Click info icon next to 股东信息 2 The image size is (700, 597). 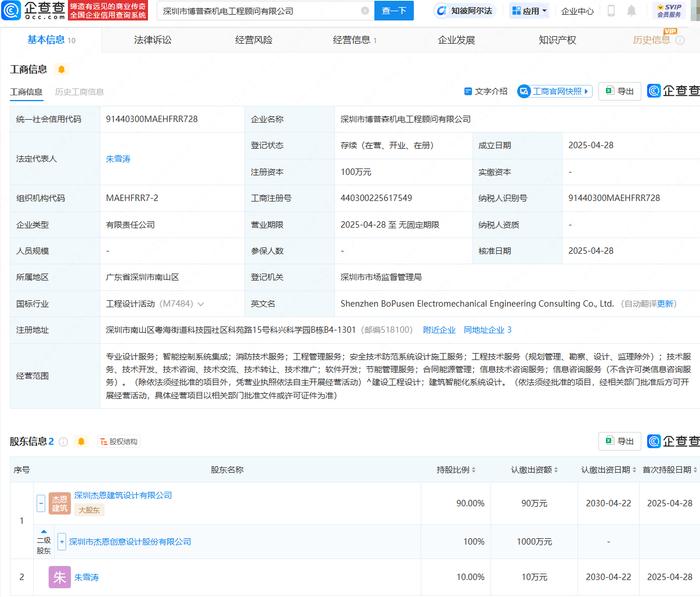pos(63,442)
